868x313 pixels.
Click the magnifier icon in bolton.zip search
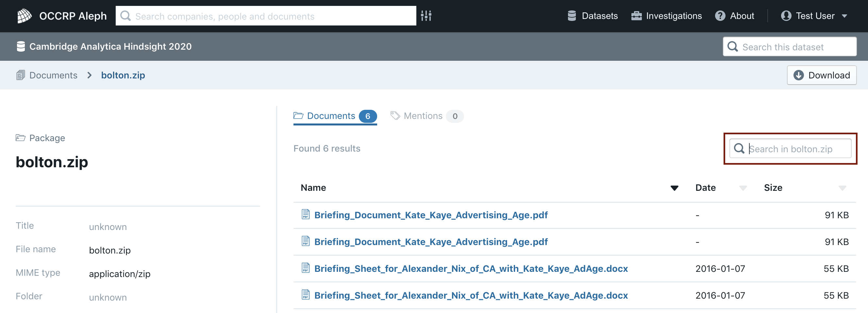pyautogui.click(x=739, y=149)
